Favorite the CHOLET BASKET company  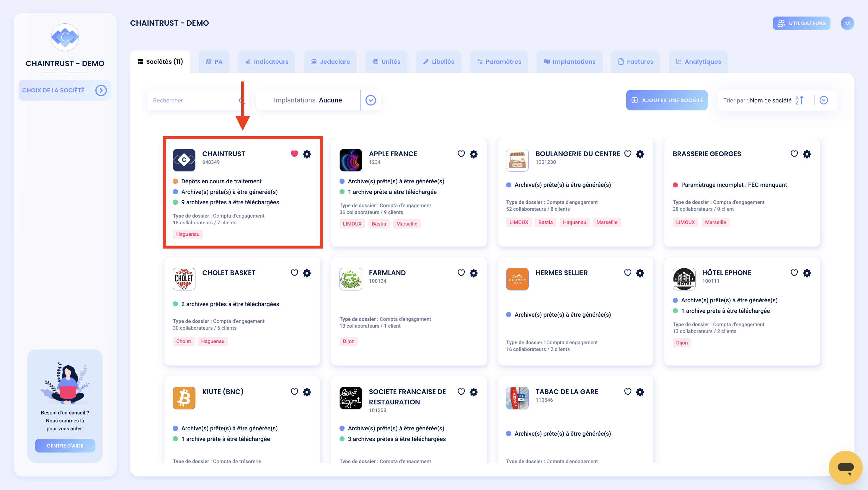(294, 273)
